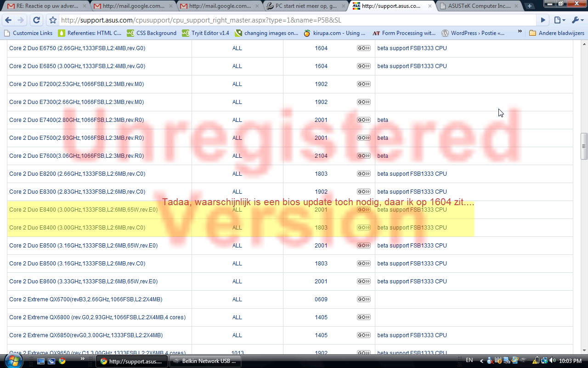
Task: Click GO for Core 2 Duo E7300
Action: tap(364, 102)
